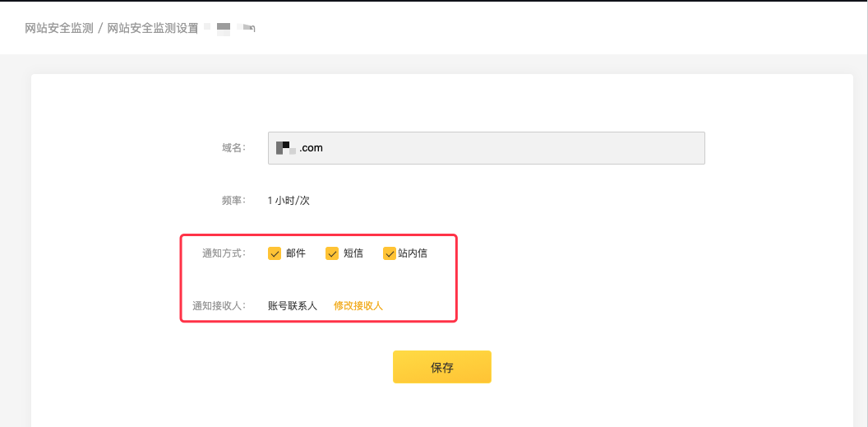The image size is (868, 427).
Task: Go to 网站安全监测 breadcrumb
Action: [x=59, y=28]
